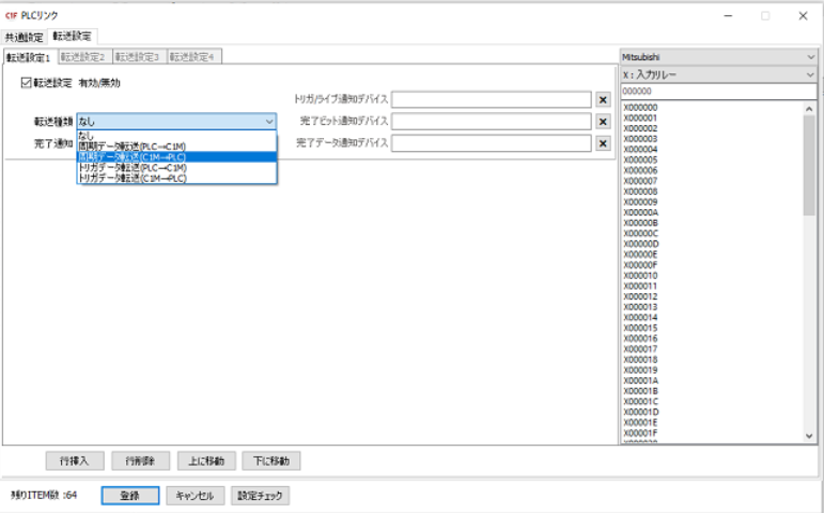824x513 pixels.
Task: Open the 転送種類 dropdown arrow
Action: click(269, 121)
